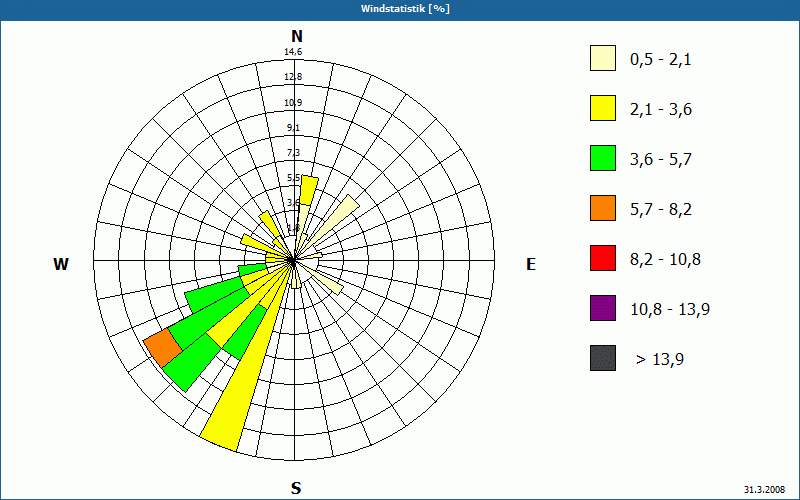Click the legend label '> 13,9'
800x500 pixels.
[660, 360]
